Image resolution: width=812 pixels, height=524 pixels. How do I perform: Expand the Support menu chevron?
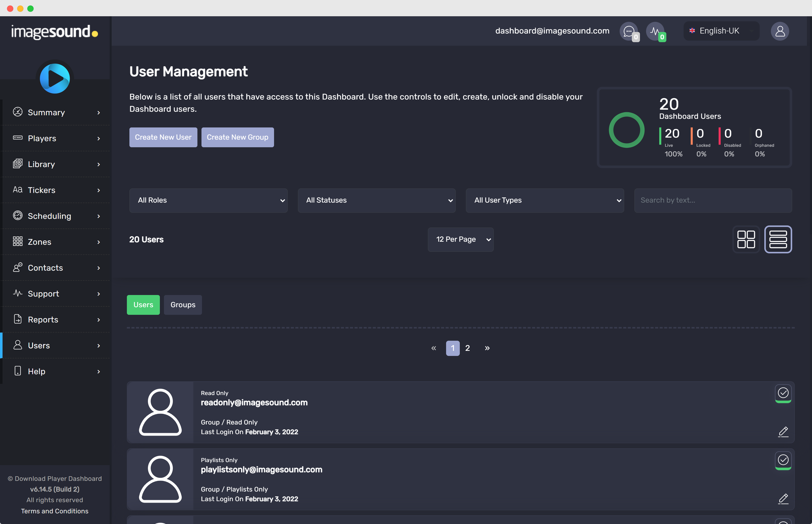pyautogui.click(x=99, y=294)
